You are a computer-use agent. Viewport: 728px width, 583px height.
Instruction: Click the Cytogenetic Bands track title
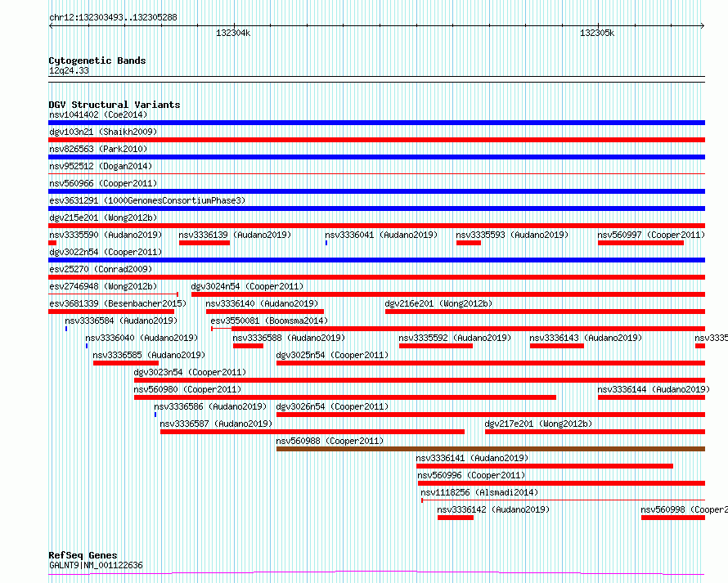click(97, 61)
